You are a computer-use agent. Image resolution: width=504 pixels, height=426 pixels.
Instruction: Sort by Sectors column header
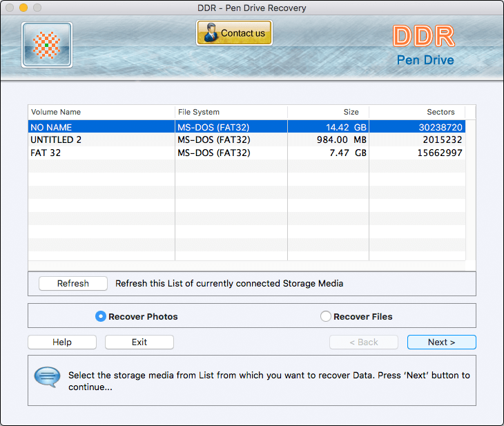(417, 112)
